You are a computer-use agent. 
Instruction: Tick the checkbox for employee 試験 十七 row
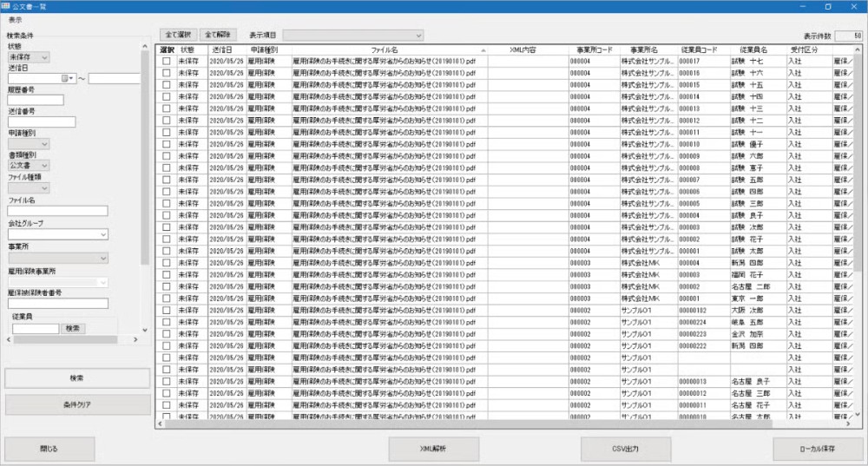coord(167,62)
